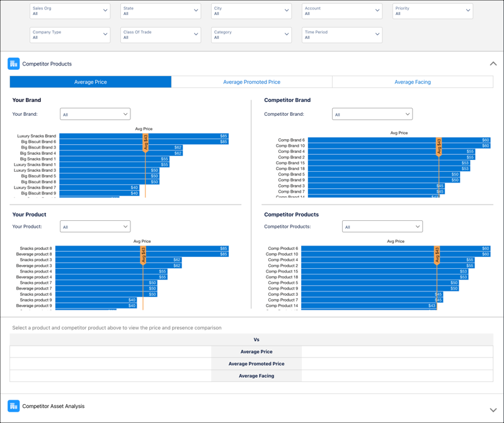The height and width of the screenshot is (423, 504).
Task: Click the Comp Product 5 bar
Action: coord(380,283)
